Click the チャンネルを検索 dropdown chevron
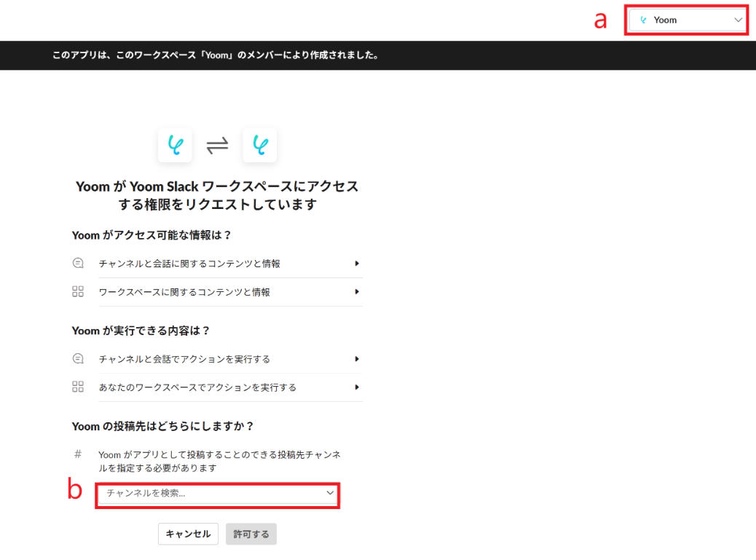 pyautogui.click(x=330, y=493)
